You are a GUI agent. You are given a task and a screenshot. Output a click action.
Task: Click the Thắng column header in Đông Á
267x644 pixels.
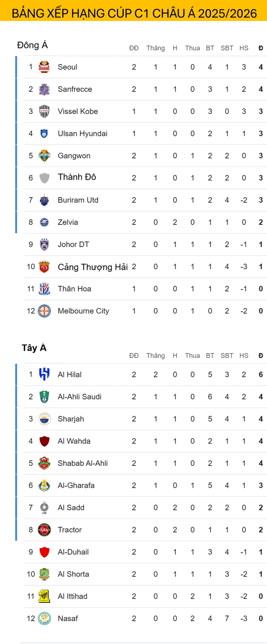(155, 48)
